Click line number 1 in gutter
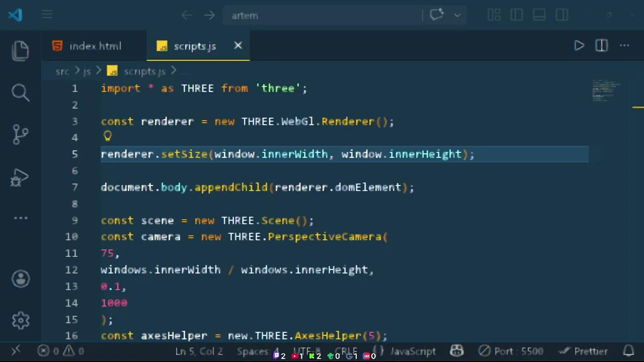 74,88
